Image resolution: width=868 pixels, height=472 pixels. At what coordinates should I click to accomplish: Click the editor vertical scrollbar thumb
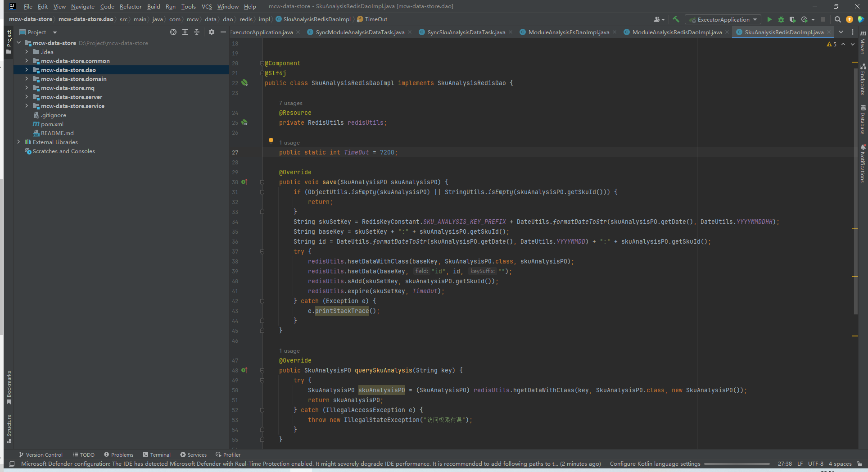855,191
